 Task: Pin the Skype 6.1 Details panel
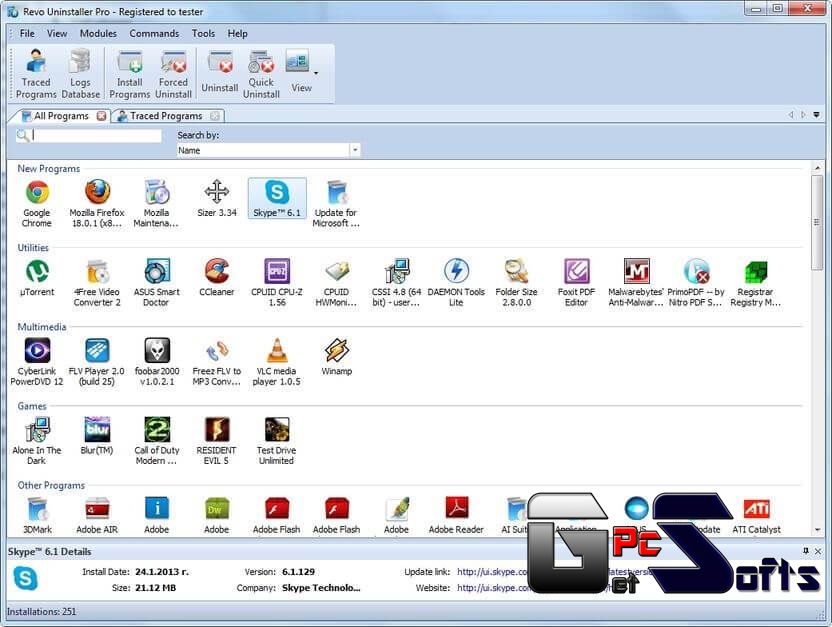pyautogui.click(x=805, y=552)
